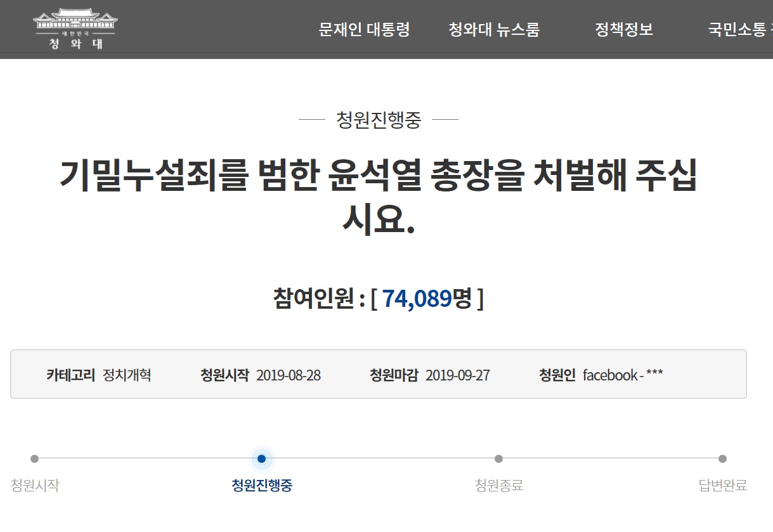Select 정책정보 in the top navigation
This screenshot has height=532, width=773.
pos(623,29)
